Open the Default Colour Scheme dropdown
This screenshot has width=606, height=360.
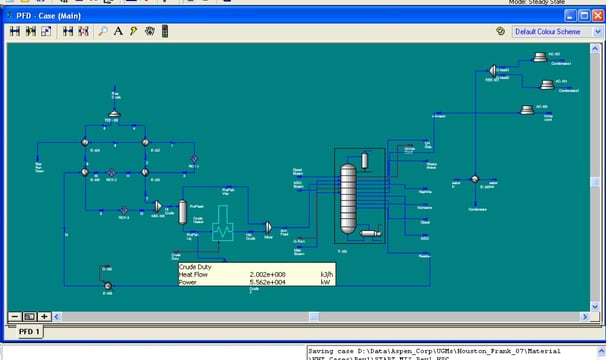[x=557, y=32]
